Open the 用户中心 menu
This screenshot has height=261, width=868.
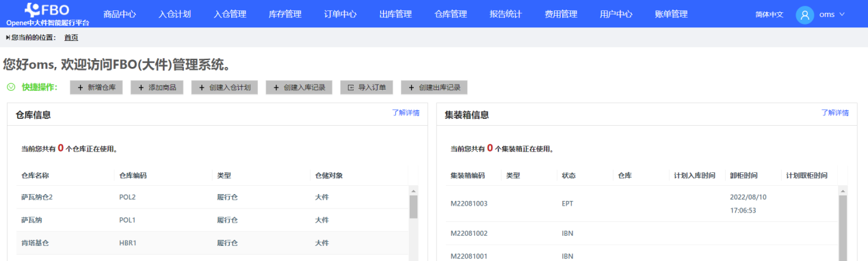(x=616, y=14)
